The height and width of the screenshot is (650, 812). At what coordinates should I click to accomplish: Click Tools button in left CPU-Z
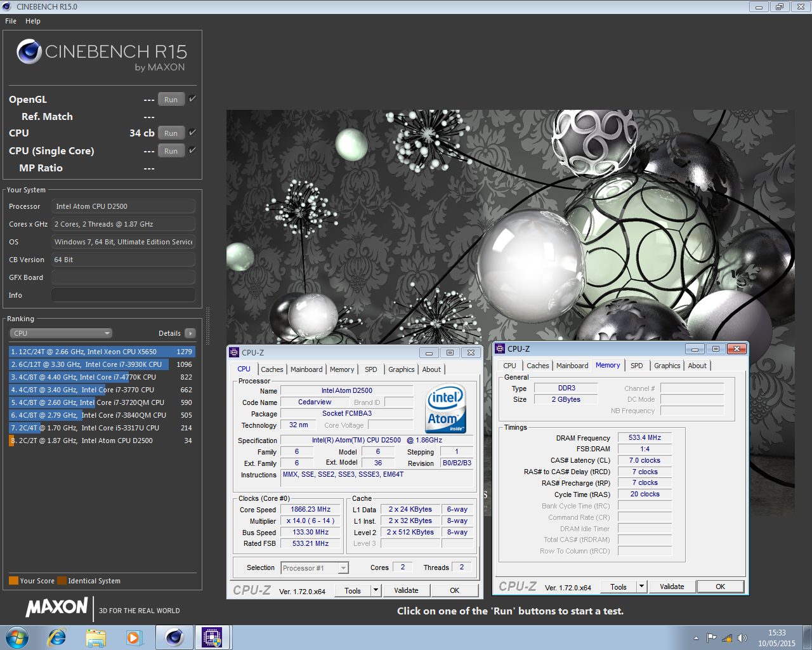(x=353, y=590)
